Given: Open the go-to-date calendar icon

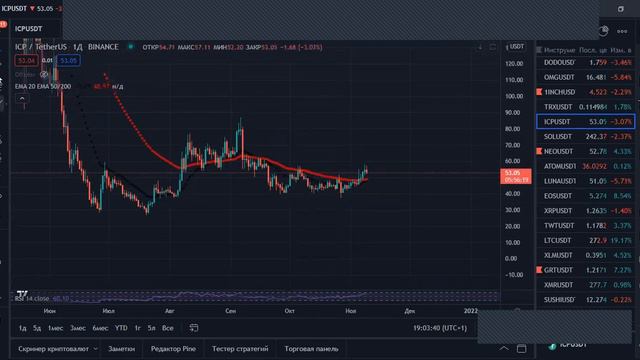Looking at the screenshot, I should (194, 328).
